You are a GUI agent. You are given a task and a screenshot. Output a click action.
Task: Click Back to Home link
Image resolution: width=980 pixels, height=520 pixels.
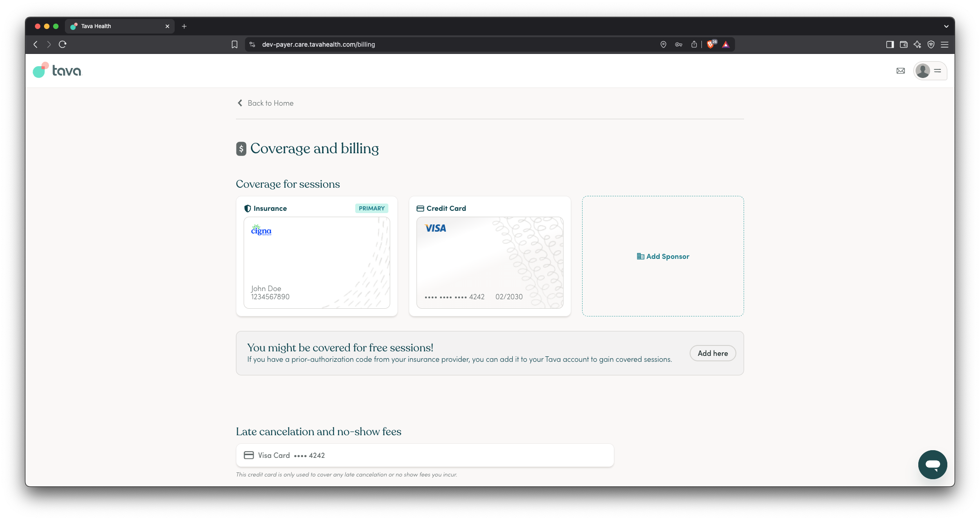(265, 103)
